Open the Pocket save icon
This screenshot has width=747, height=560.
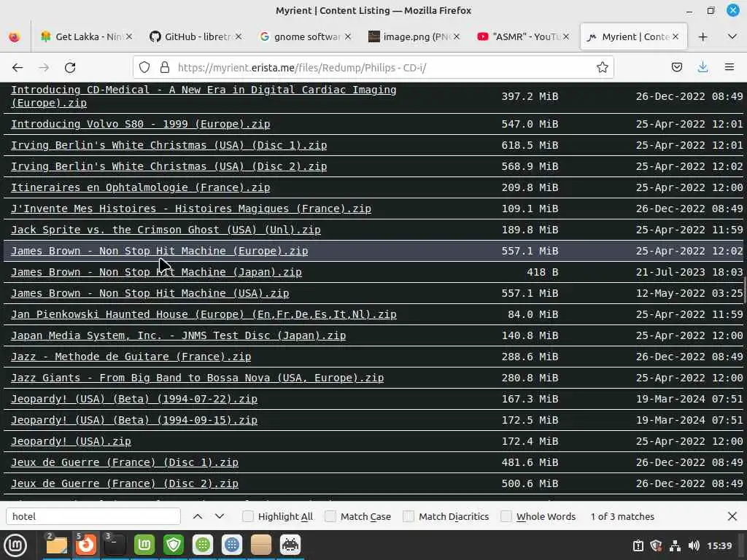pos(676,68)
